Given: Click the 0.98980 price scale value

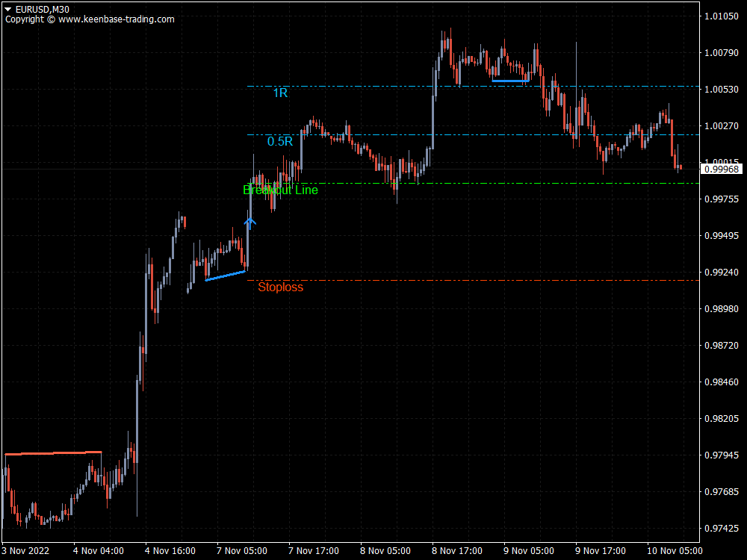Looking at the screenshot, I should 722,309.
